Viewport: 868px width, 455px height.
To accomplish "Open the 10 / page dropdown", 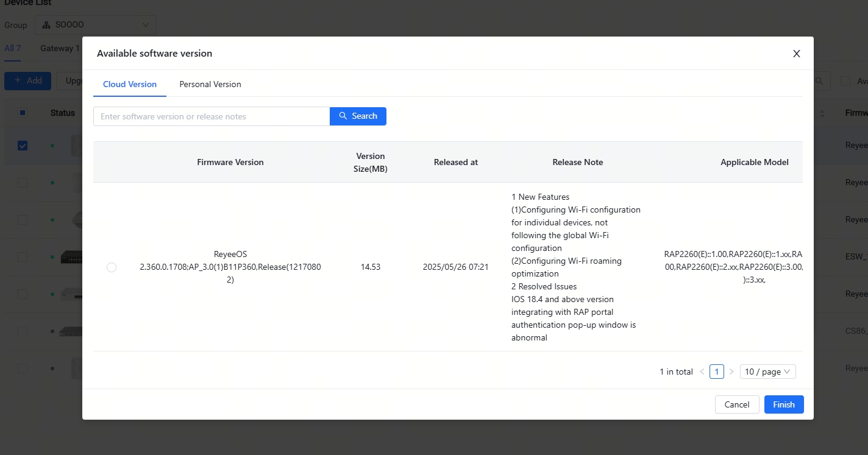I will tap(768, 372).
